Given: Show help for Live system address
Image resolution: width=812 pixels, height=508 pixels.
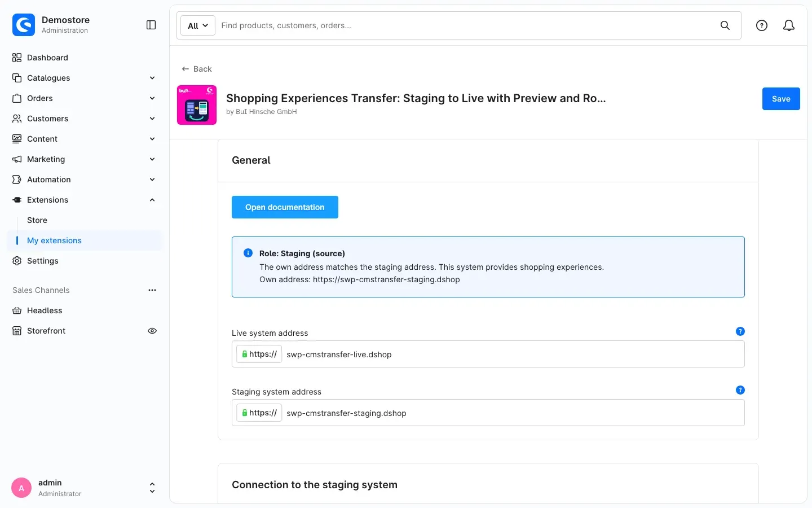Looking at the screenshot, I should click(740, 331).
